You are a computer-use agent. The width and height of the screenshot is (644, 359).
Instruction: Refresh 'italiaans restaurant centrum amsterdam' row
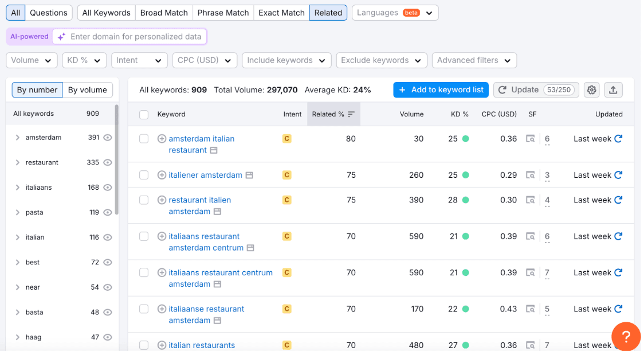point(618,272)
